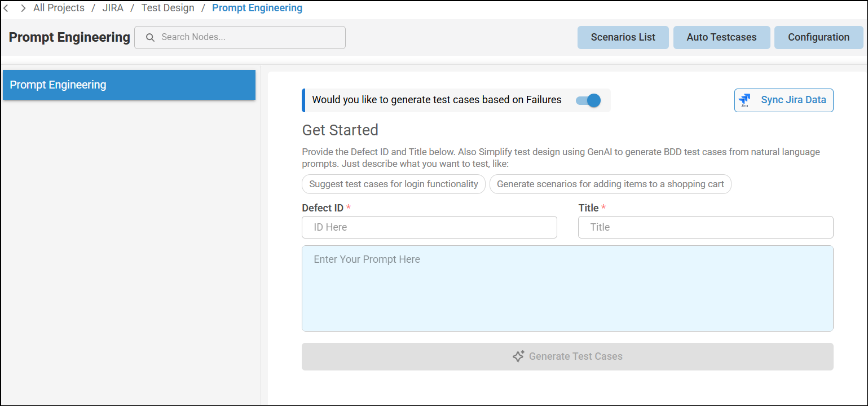Open the Test Design breadcrumb
Image resolution: width=868 pixels, height=406 pixels.
(168, 8)
